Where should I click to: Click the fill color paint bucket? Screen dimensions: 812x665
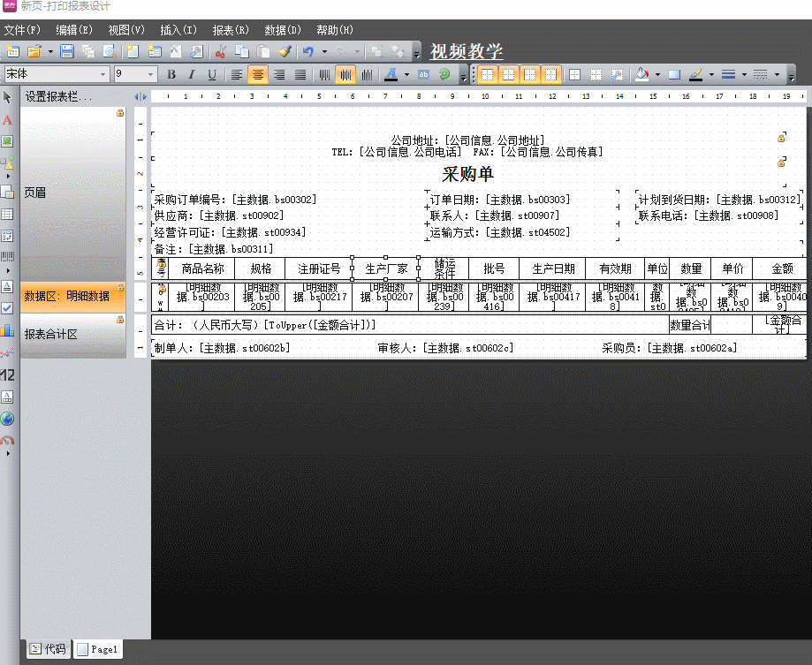coord(642,75)
